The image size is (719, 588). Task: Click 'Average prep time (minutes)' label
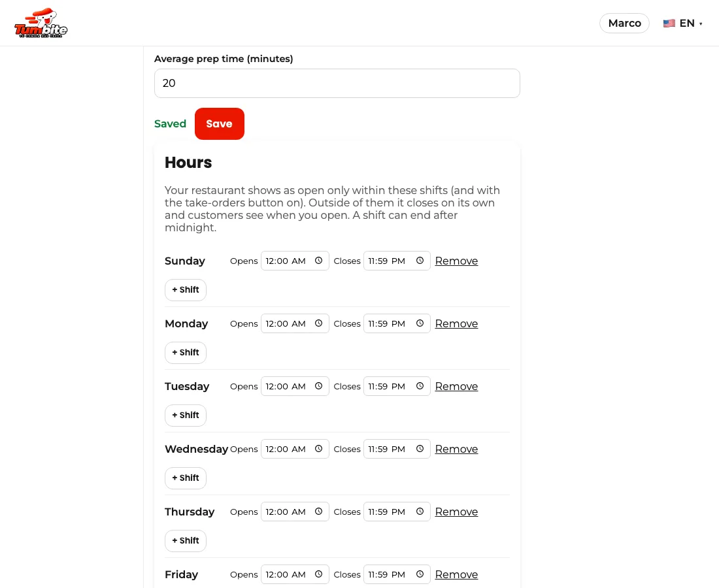click(x=224, y=59)
